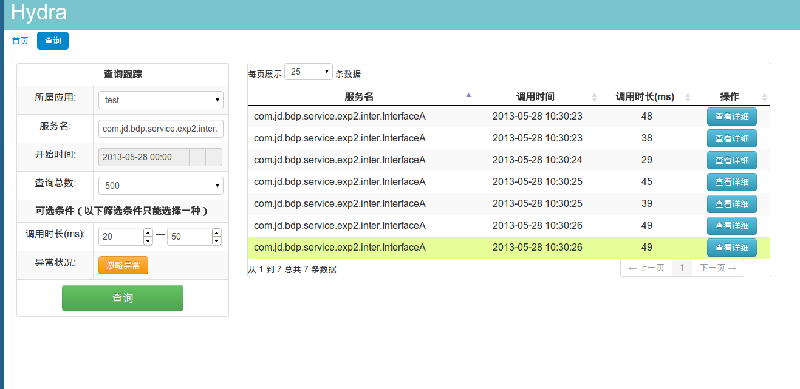Click the 调用时间 column sort icon
800x389 pixels.
point(594,97)
